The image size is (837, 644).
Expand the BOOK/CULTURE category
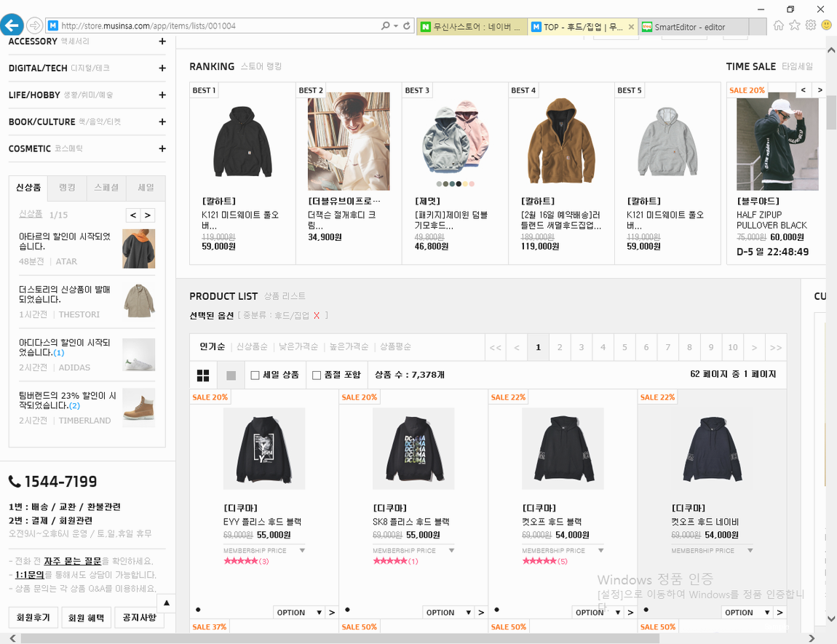[x=162, y=122]
